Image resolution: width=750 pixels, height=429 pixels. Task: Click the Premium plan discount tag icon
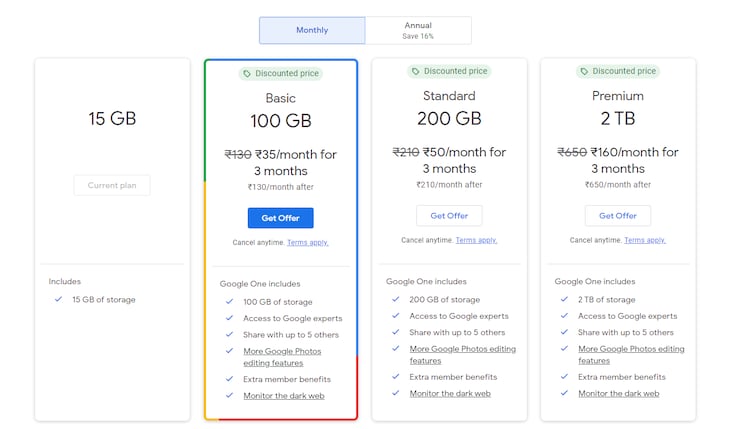click(585, 72)
